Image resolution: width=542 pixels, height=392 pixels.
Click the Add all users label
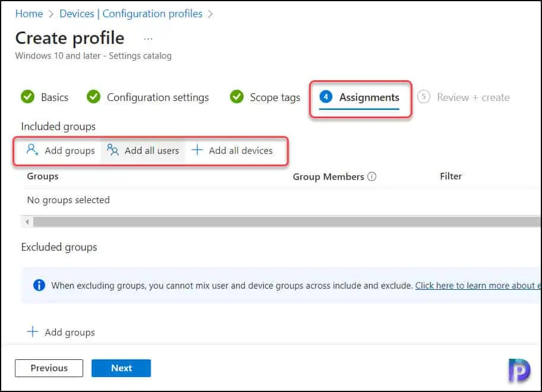[x=152, y=151]
